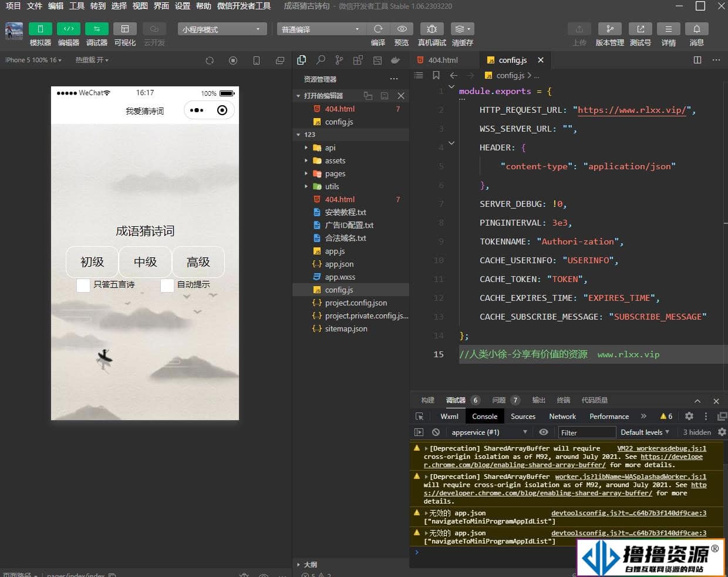Open the search magnifier icon
The width and height of the screenshot is (728, 577).
pos(321,60)
